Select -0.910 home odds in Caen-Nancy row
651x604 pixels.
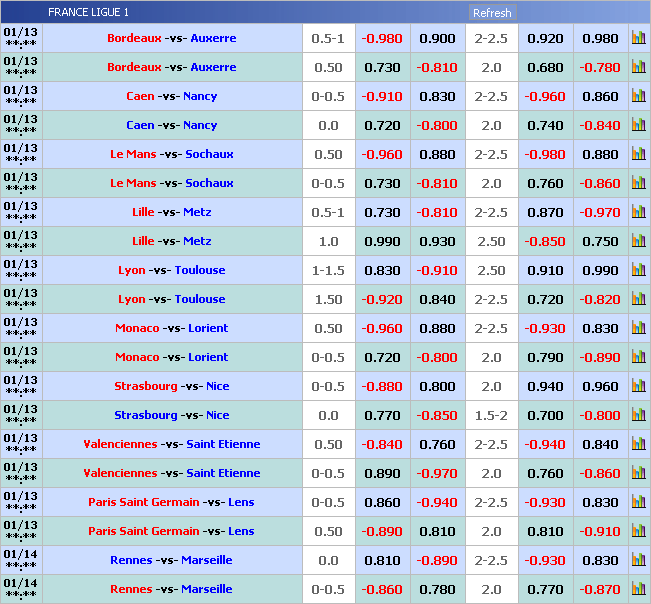[x=382, y=96]
